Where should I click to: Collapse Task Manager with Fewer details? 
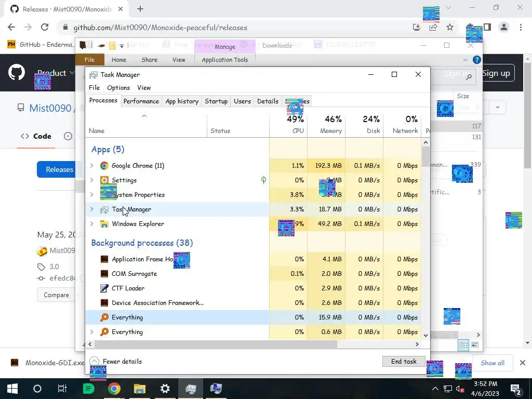point(116,362)
